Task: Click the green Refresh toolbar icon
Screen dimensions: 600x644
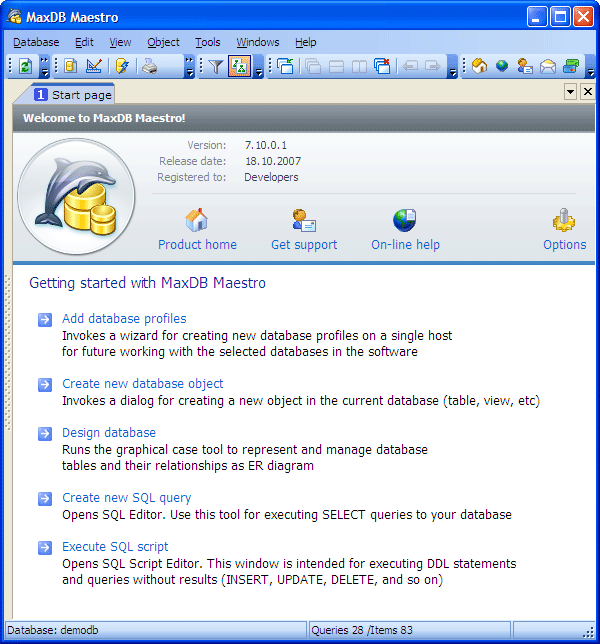Action: (x=25, y=66)
